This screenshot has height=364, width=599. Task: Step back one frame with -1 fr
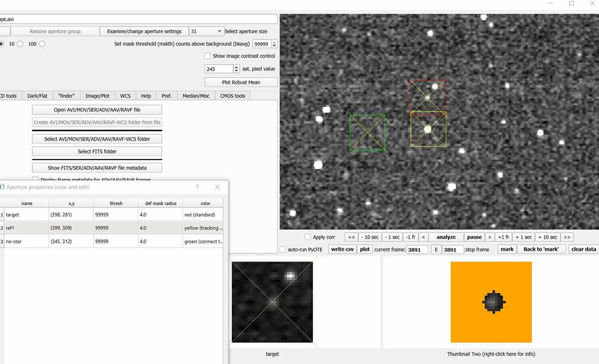411,237
